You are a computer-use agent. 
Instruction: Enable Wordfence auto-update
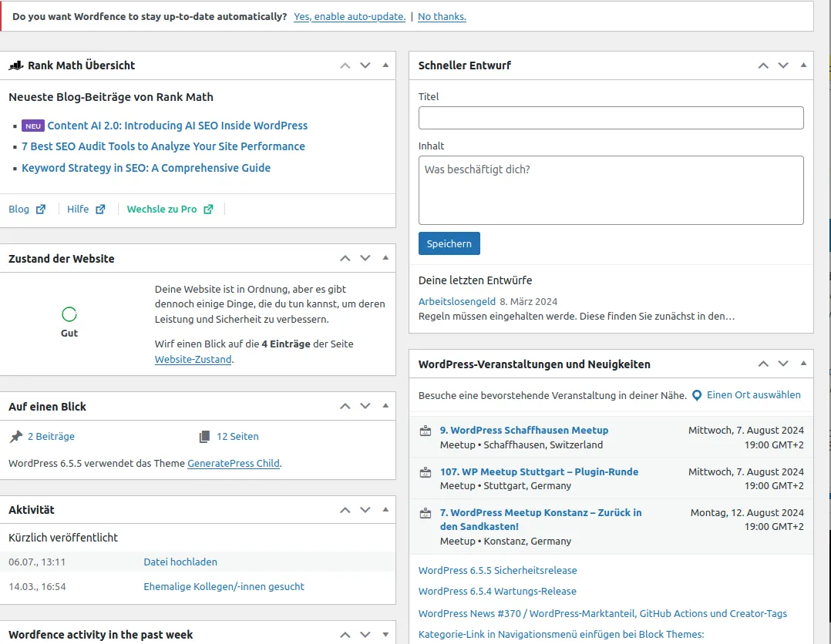tap(350, 16)
